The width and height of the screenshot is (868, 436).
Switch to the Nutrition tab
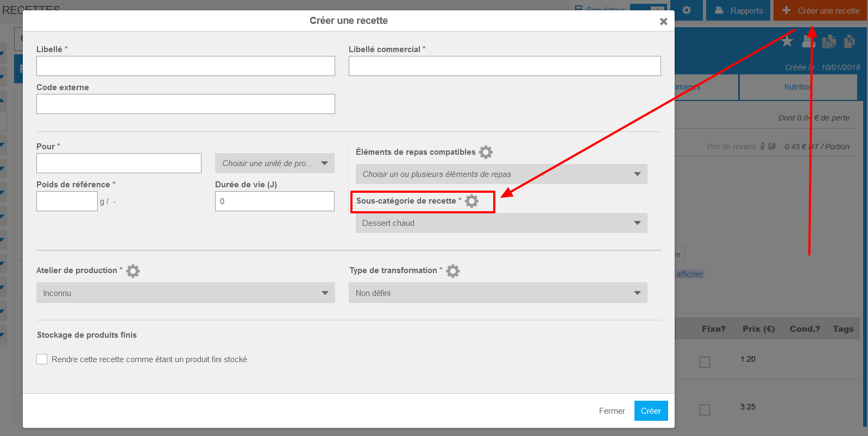(797, 87)
